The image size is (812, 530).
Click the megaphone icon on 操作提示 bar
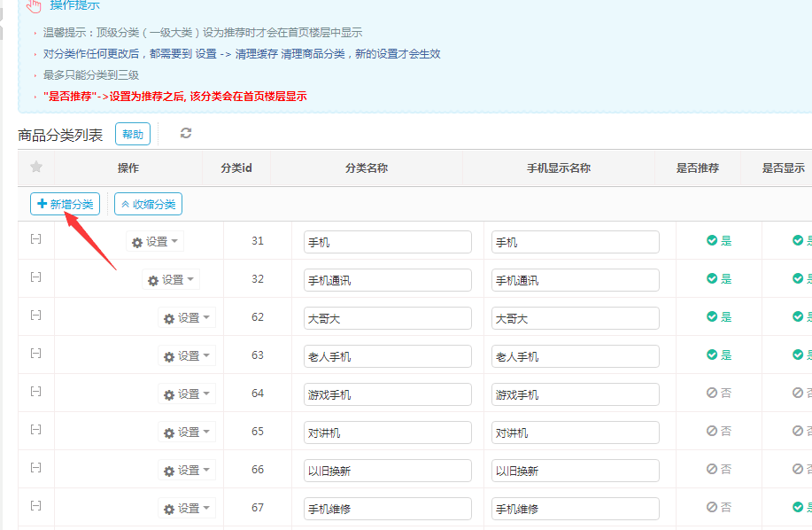[x=34, y=6]
